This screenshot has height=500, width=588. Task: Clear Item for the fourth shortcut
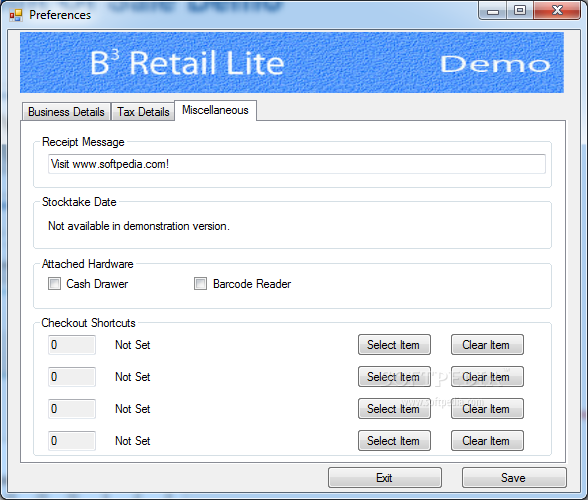(x=487, y=441)
